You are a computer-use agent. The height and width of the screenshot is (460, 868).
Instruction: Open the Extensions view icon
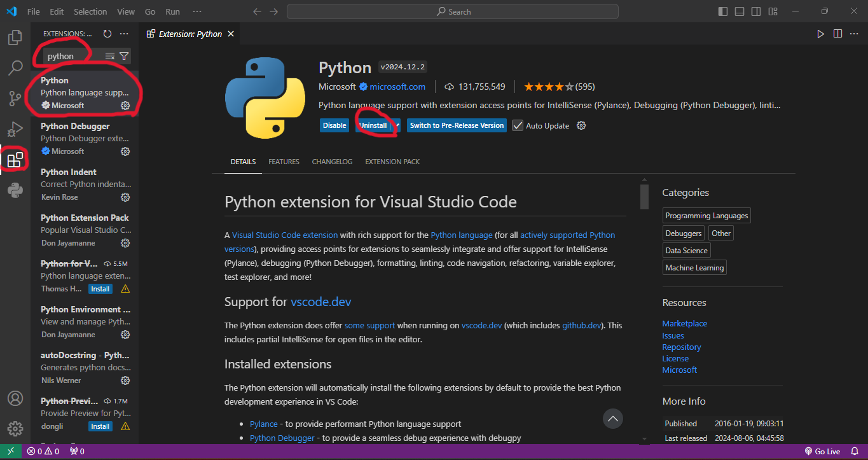(15, 160)
